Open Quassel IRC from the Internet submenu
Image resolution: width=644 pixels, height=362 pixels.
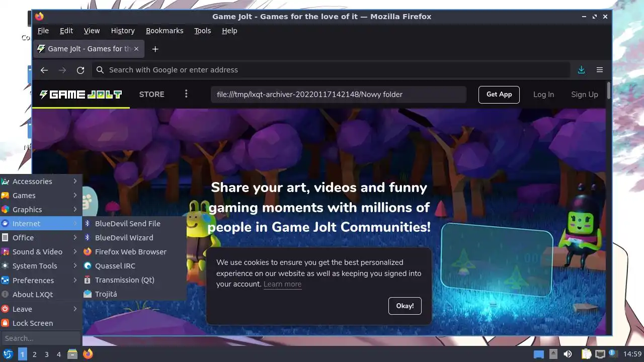pos(134,266)
